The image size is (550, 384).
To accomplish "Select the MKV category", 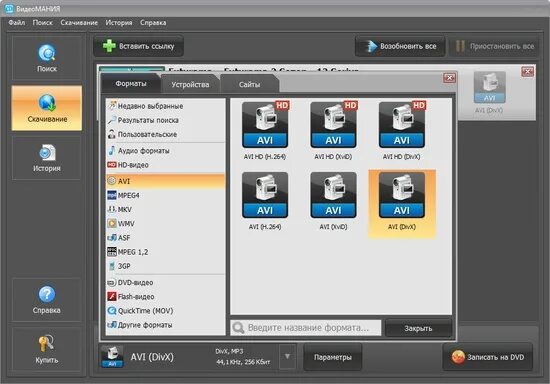I will point(165,209).
